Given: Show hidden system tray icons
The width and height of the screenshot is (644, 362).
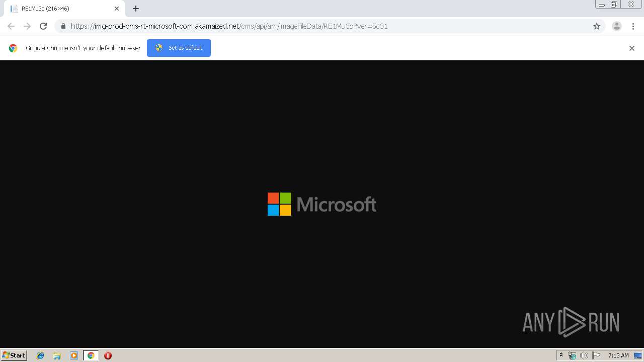Looking at the screenshot, I should tap(561, 355).
